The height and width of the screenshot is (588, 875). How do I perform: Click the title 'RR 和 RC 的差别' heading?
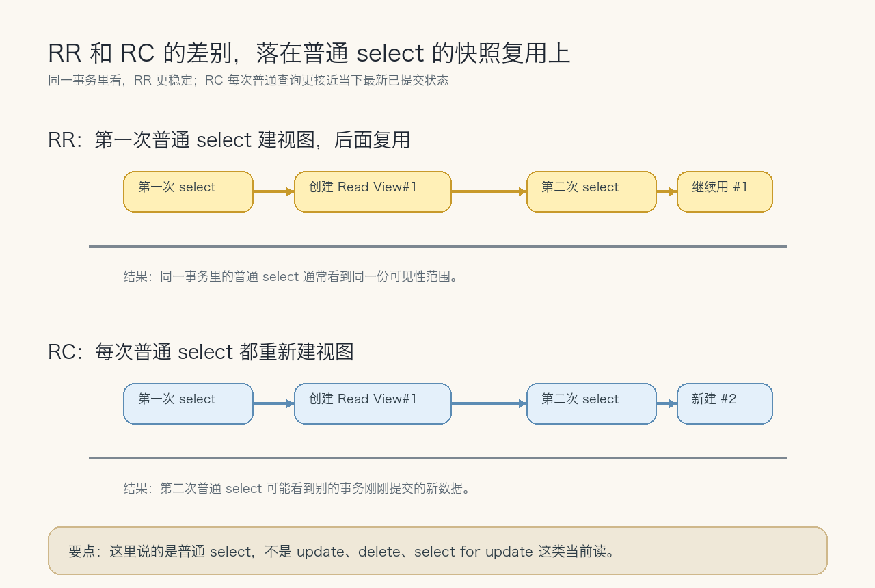tap(309, 53)
